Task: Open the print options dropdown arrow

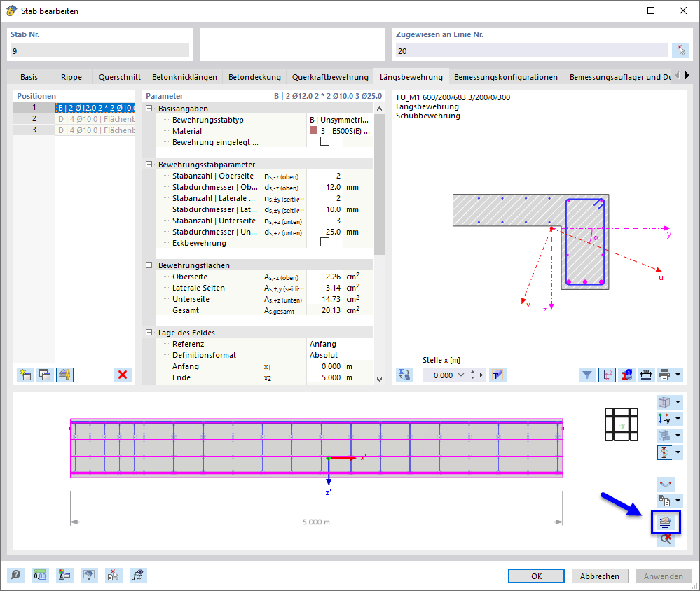Action: click(678, 375)
